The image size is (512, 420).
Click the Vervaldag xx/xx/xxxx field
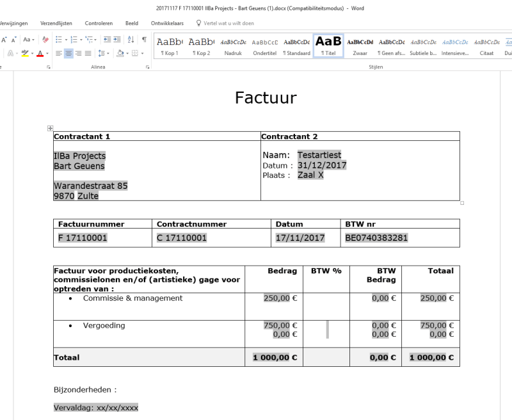point(96,408)
